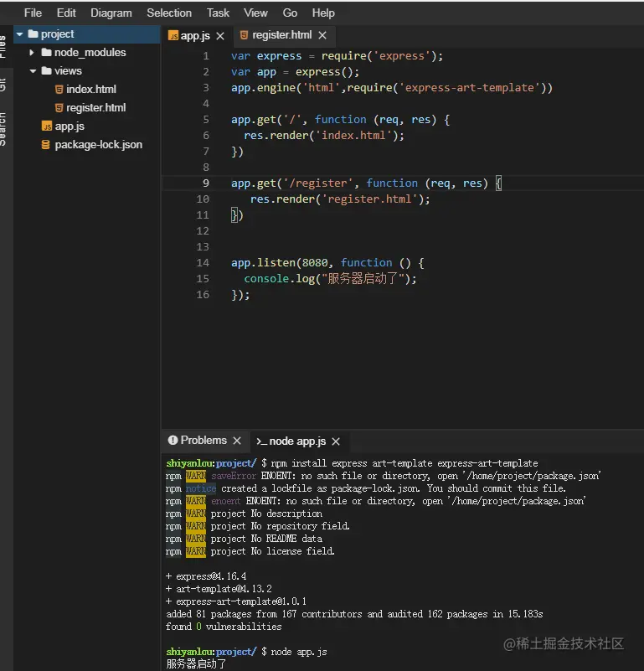Click 'found 0 vulnerabilities' terminal line

(224, 627)
